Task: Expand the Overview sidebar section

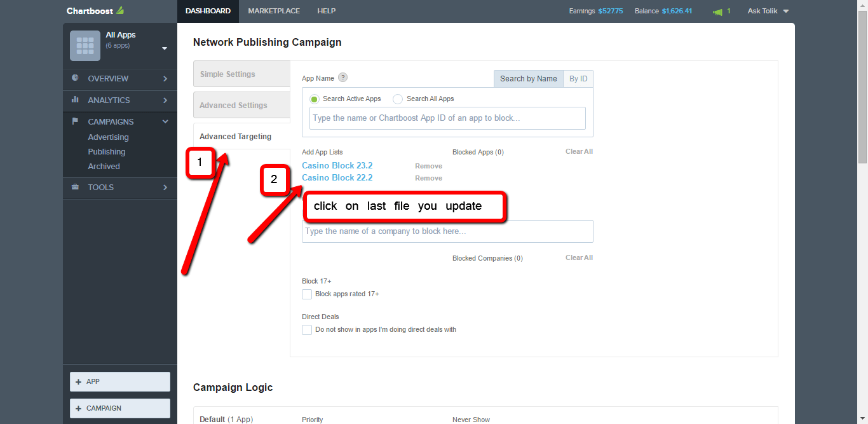Action: [x=165, y=79]
